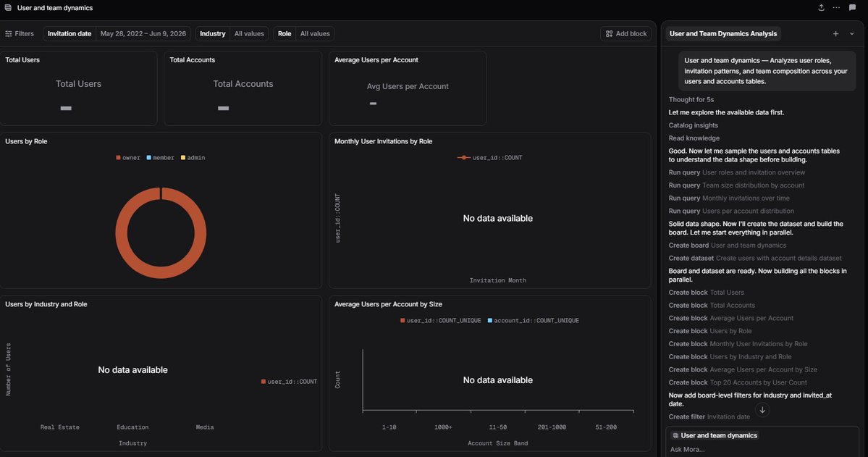The height and width of the screenshot is (457, 868).
Task: Open the Filters button
Action: point(20,34)
